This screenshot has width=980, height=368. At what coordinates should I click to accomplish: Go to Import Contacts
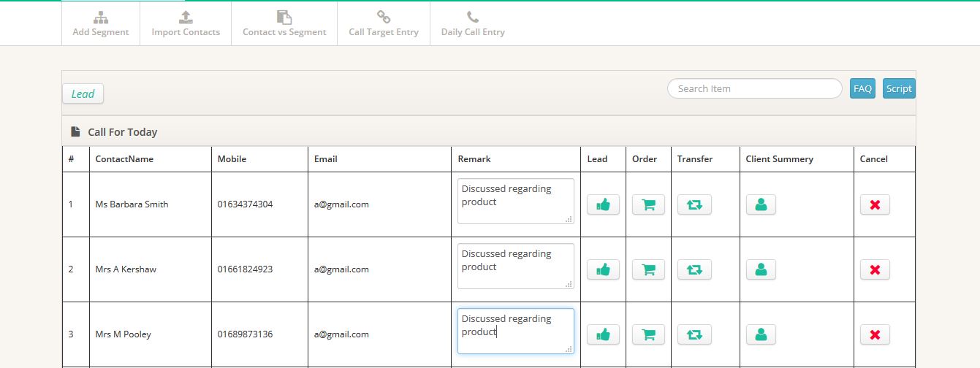186,24
